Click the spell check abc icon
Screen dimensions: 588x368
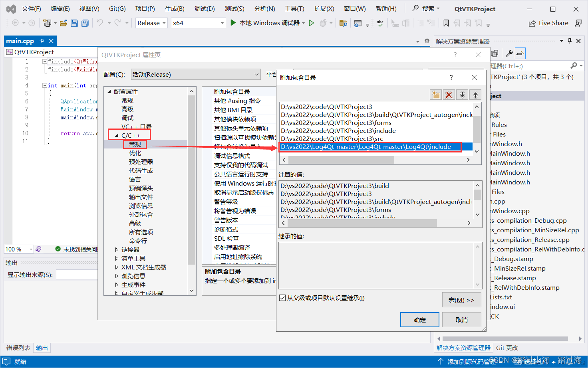click(380, 23)
